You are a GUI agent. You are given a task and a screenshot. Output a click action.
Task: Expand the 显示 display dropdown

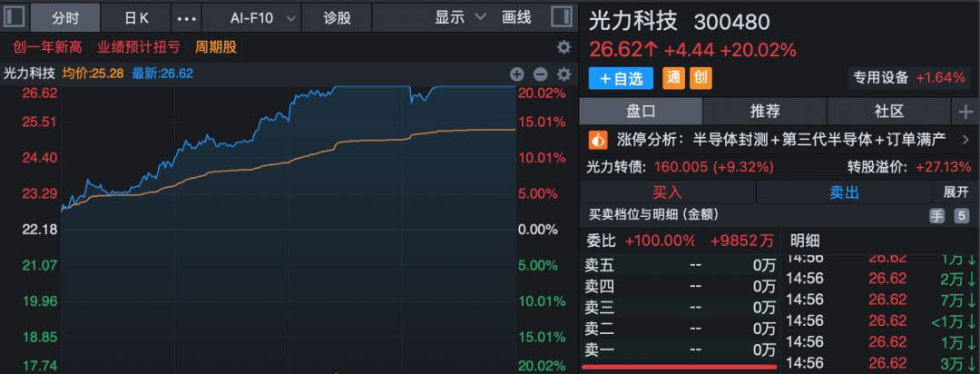[460, 17]
